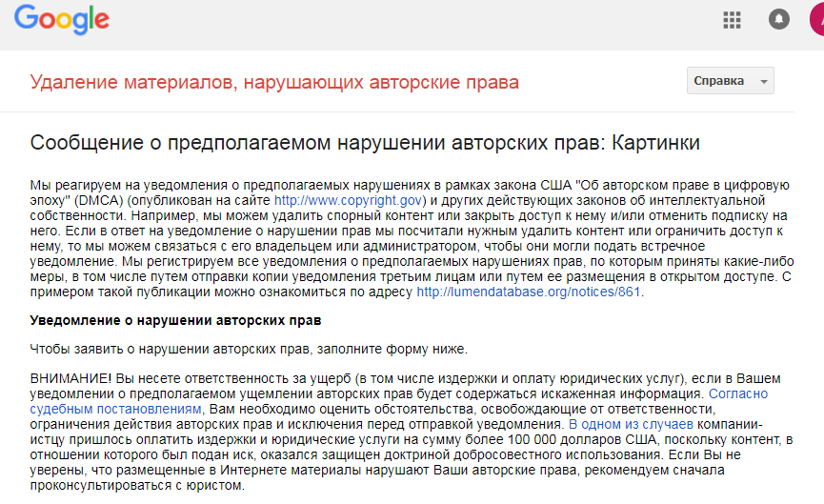Click the red heading 'Удаление материалов, нарушающих авторские права'
This screenshot has width=824, height=504.
(274, 83)
